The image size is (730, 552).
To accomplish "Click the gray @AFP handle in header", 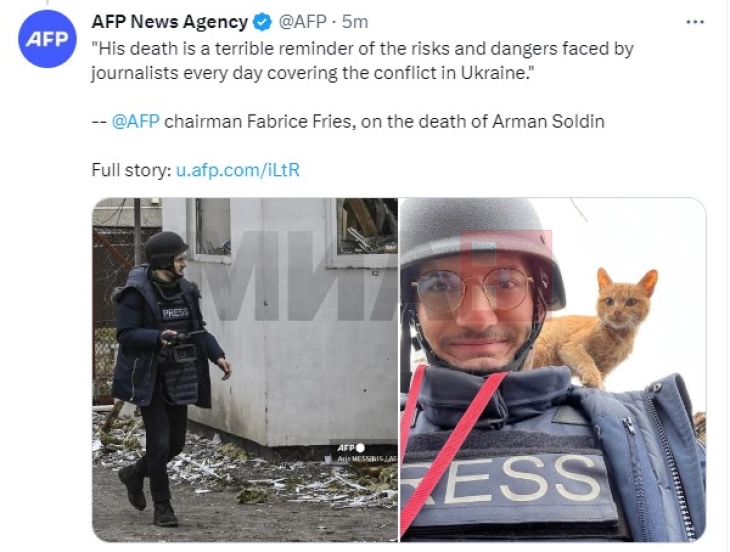I will click(303, 22).
